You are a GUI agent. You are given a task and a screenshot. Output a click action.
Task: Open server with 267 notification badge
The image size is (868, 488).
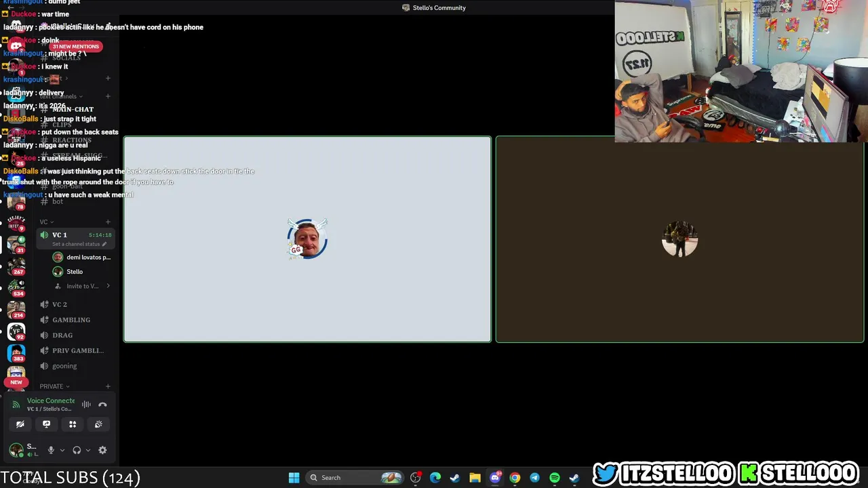pos(16,266)
